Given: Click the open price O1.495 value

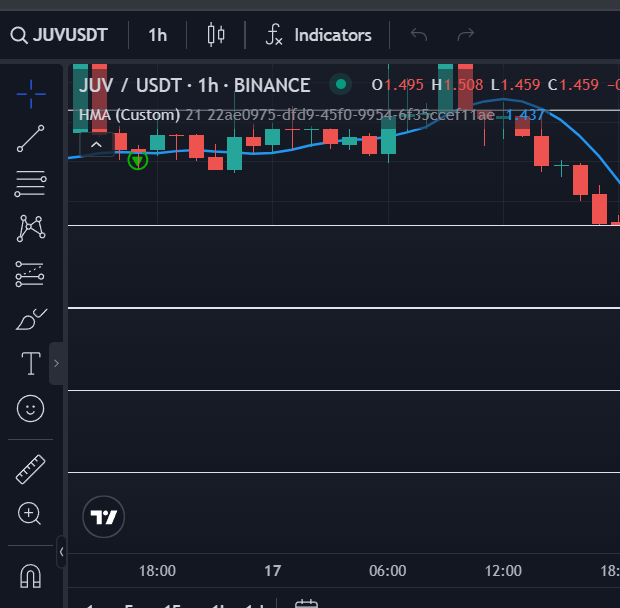Looking at the screenshot, I should (397, 85).
